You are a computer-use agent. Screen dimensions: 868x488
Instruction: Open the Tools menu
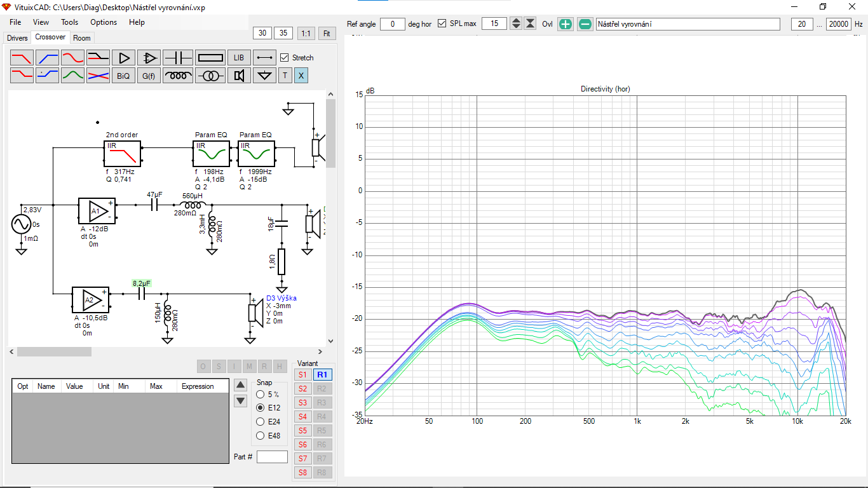click(69, 22)
